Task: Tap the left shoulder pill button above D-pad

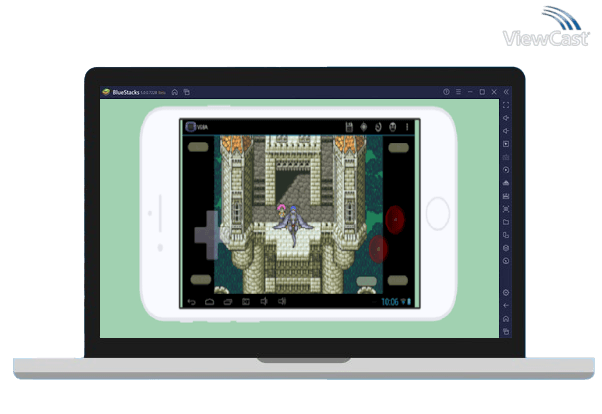Action: (x=198, y=147)
